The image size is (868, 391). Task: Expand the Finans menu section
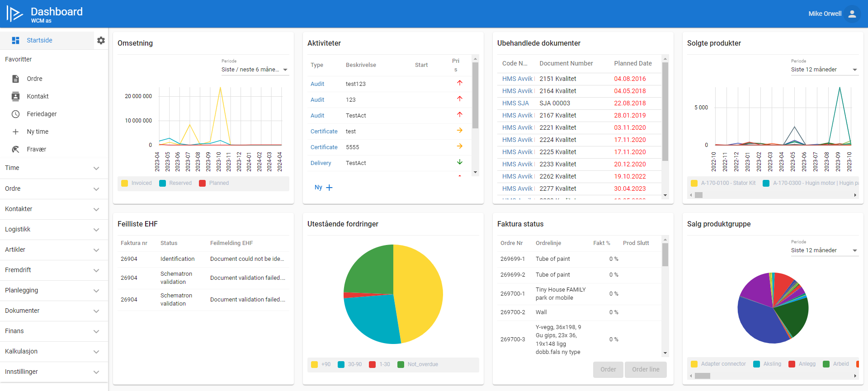pyautogui.click(x=54, y=331)
